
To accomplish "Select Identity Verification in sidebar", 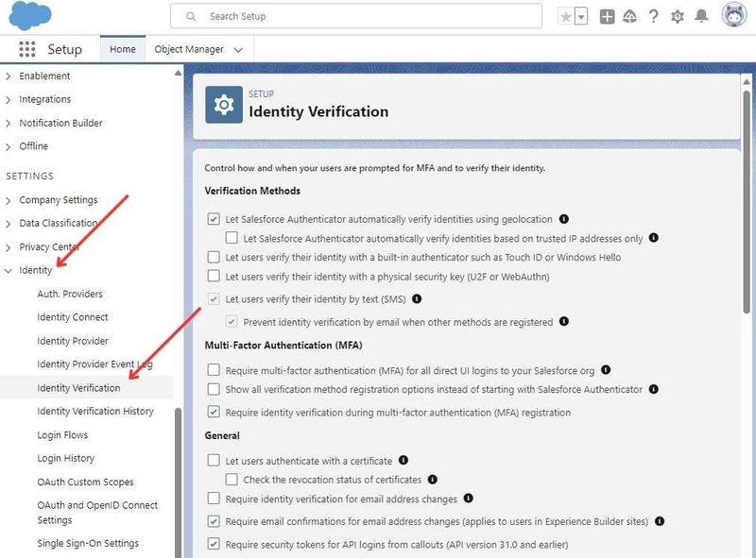I will tap(78, 388).
